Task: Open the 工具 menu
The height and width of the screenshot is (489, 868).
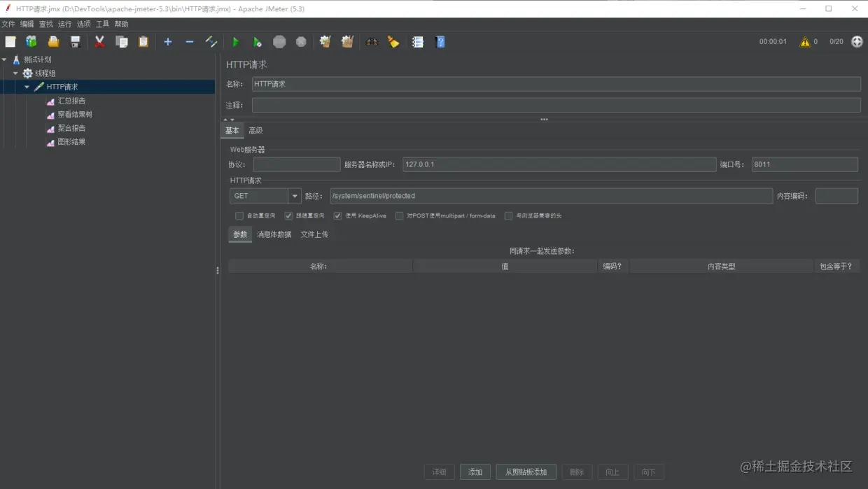Action: [x=103, y=24]
